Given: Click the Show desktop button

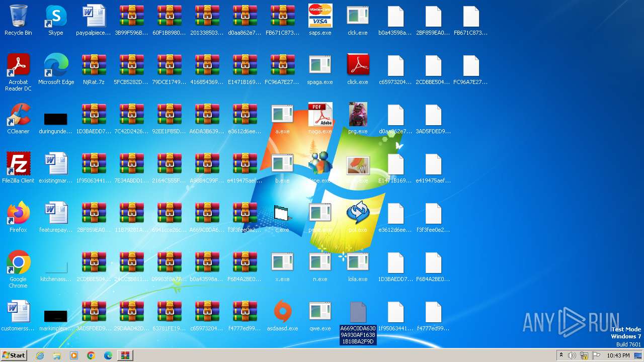Looking at the screenshot, I should click(x=639, y=355).
